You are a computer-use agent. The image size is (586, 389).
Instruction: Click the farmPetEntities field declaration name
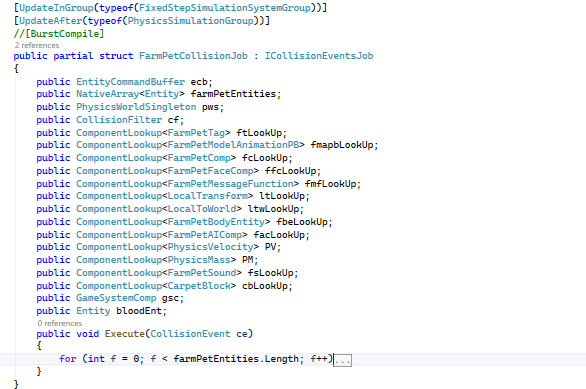pyautogui.click(x=234, y=94)
